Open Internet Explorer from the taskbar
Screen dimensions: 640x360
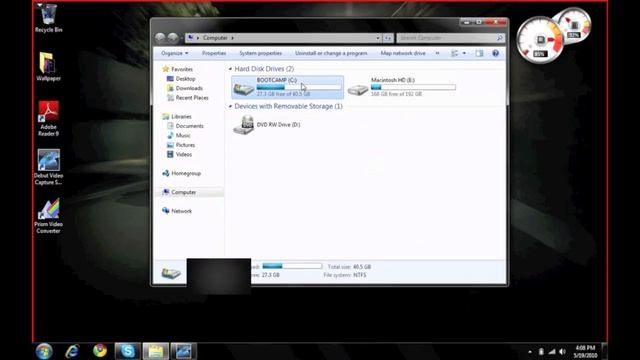tap(72, 351)
